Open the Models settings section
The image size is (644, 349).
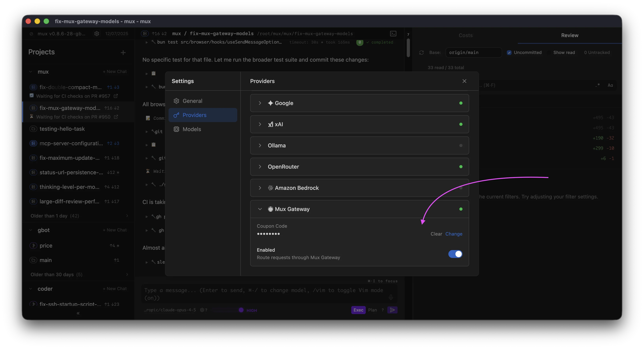point(192,129)
